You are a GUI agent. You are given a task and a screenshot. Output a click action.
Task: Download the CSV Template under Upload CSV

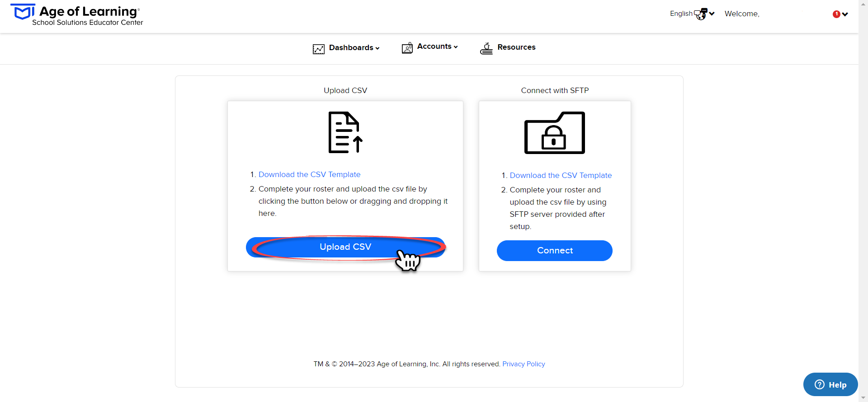309,174
